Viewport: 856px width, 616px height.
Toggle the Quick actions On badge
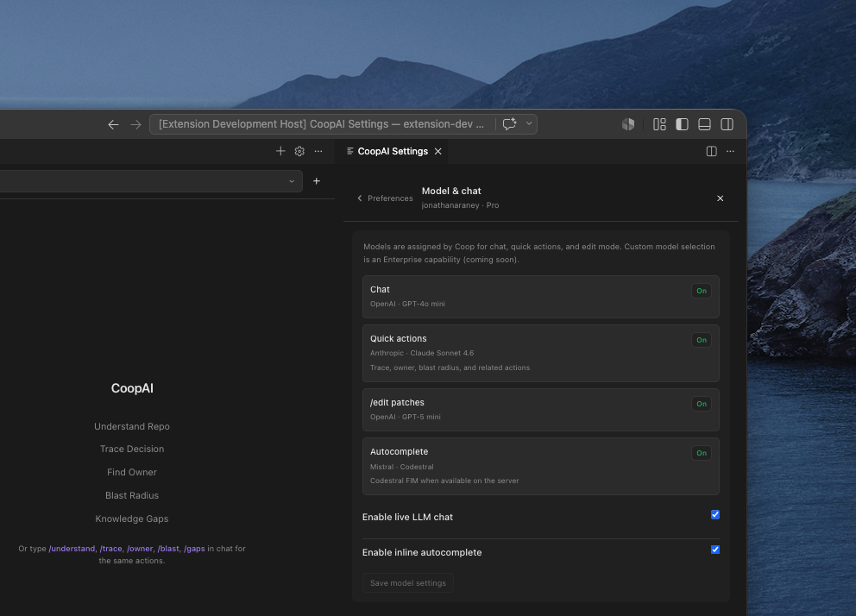click(x=702, y=340)
